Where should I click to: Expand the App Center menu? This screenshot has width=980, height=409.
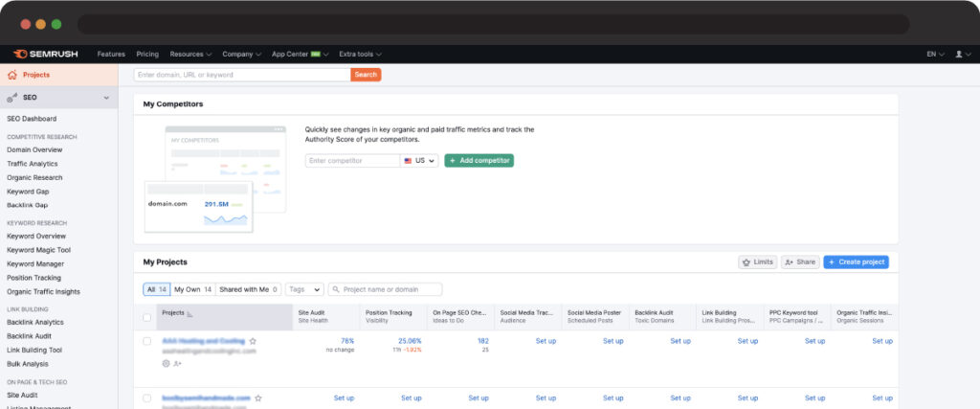pos(300,55)
